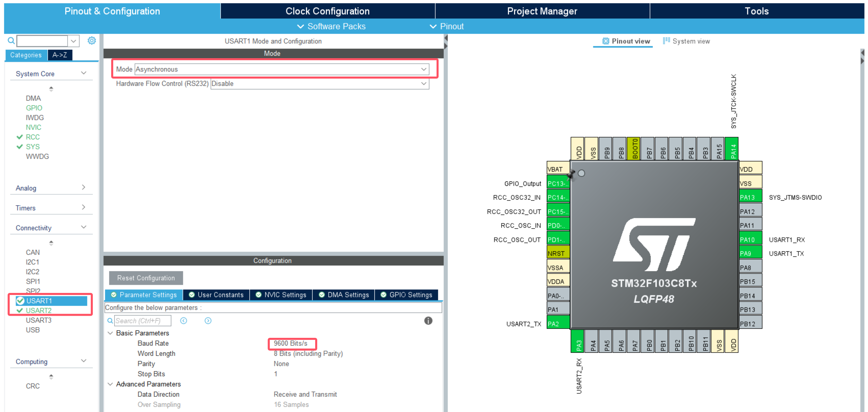Click the info icon in parameter panel
868x412 pixels.
click(x=428, y=320)
